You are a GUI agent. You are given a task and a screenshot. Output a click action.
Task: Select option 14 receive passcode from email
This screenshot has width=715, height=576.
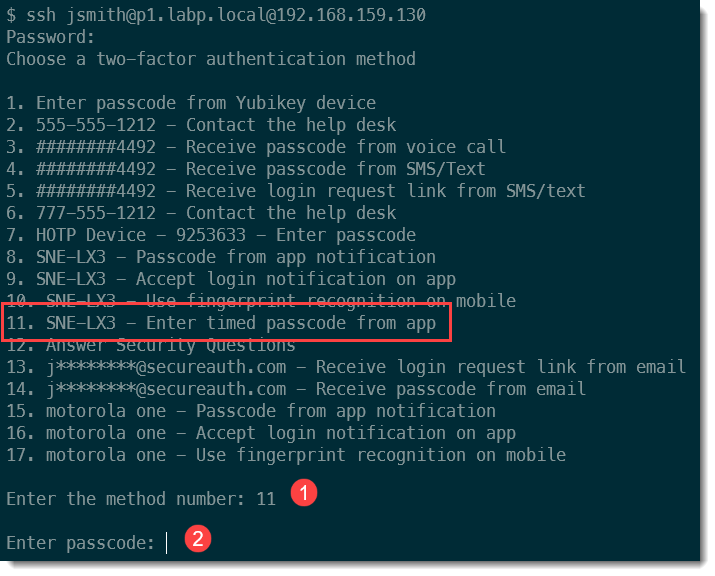point(296,389)
